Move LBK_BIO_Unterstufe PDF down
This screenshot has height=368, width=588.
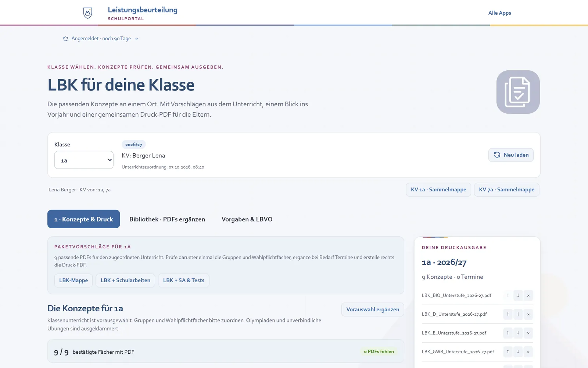[518, 295]
